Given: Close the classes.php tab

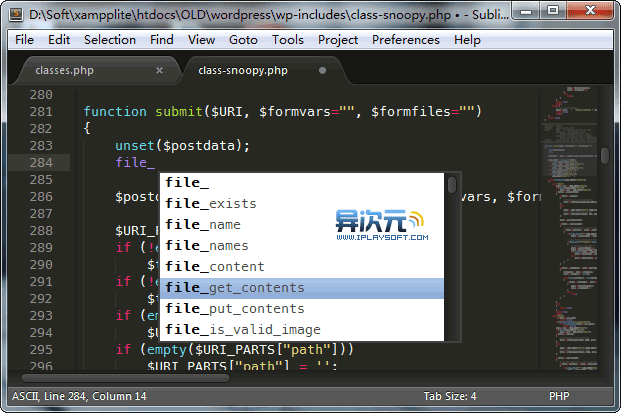Looking at the screenshot, I should tap(159, 71).
